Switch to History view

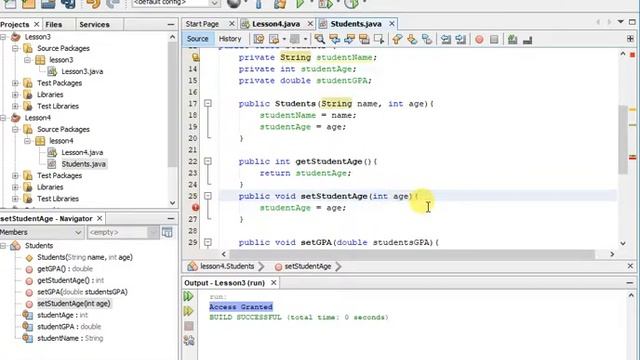230,39
